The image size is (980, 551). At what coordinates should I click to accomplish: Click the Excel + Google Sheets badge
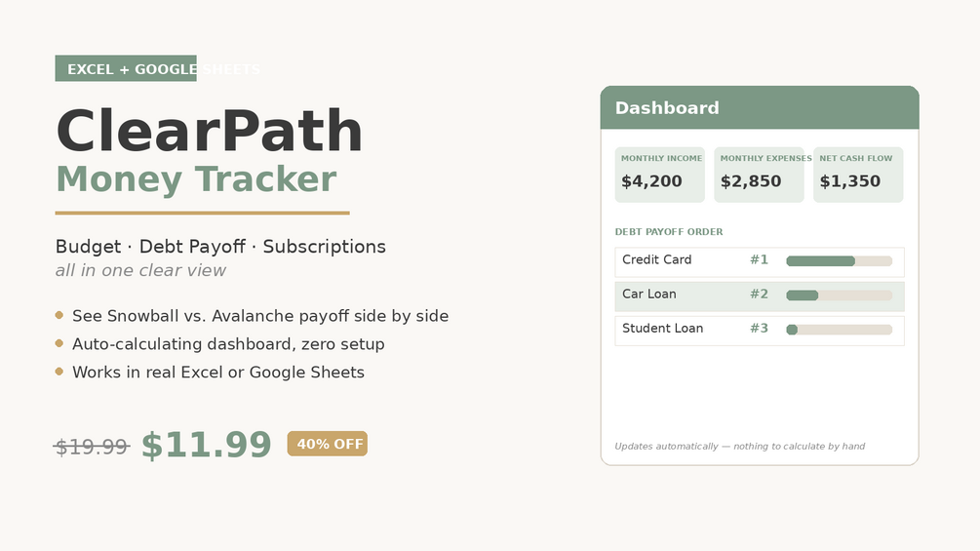click(126, 68)
